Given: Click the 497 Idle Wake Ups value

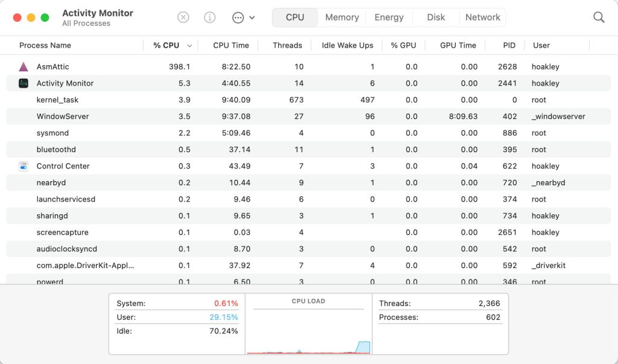Looking at the screenshot, I should [368, 100].
